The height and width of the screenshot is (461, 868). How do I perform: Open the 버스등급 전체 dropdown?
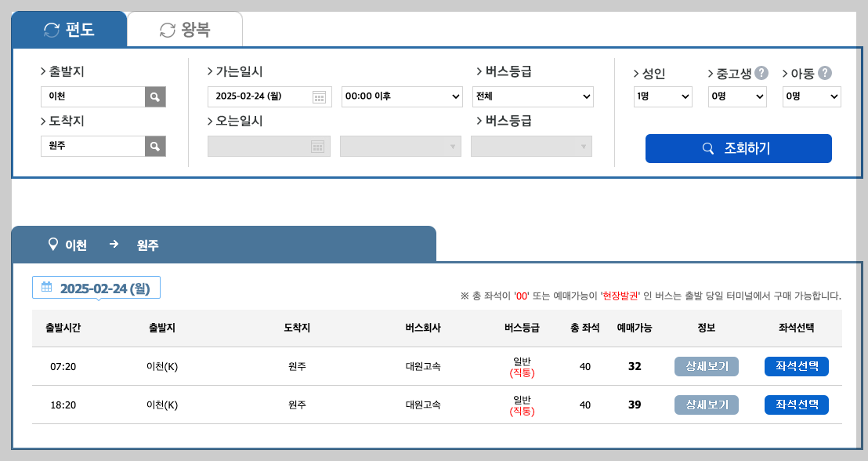[533, 96]
